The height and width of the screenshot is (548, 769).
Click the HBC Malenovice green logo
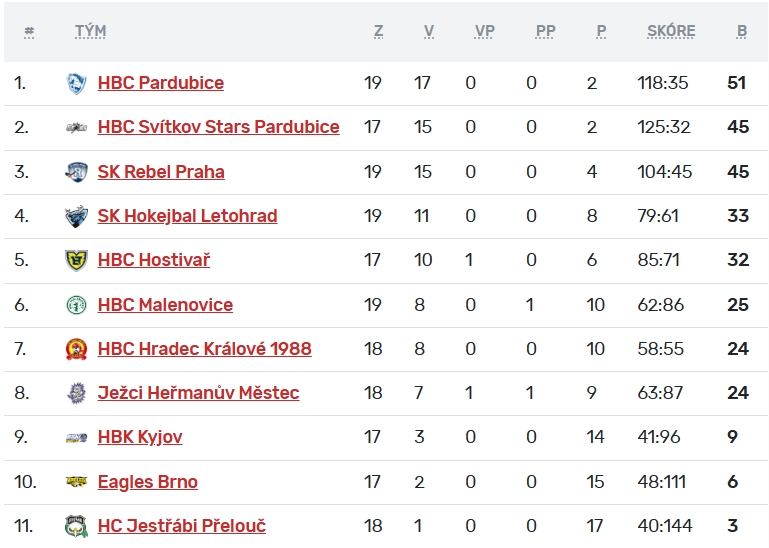point(76,305)
